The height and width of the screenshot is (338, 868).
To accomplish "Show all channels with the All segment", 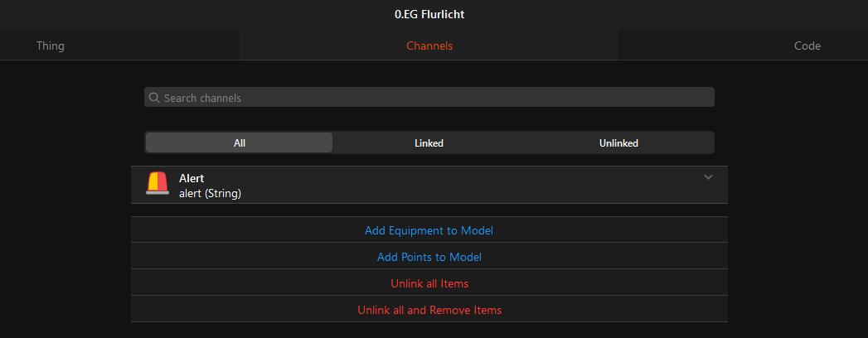I will (239, 142).
